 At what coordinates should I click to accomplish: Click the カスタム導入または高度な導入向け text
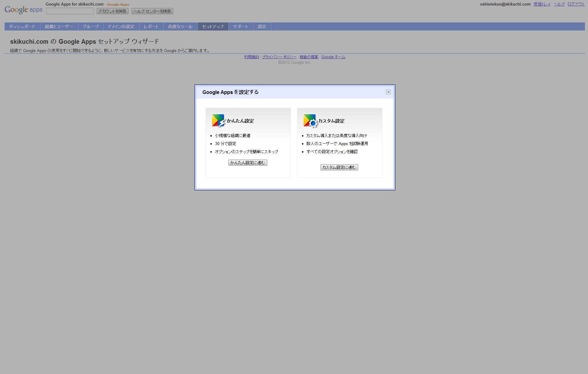(337, 136)
